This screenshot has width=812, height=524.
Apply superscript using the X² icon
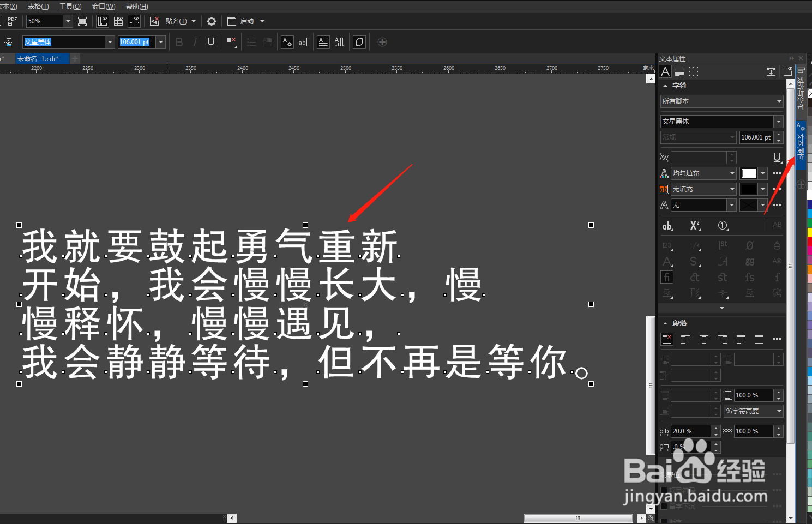click(x=695, y=225)
